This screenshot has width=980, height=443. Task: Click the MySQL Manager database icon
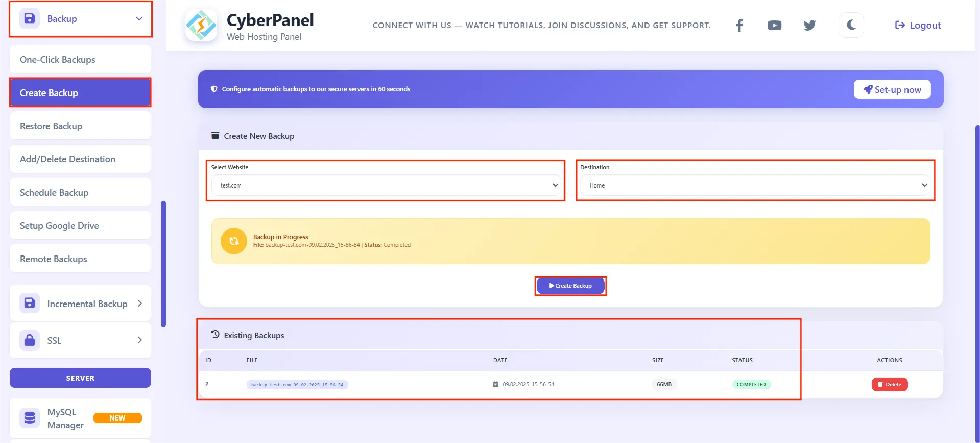(x=30, y=418)
